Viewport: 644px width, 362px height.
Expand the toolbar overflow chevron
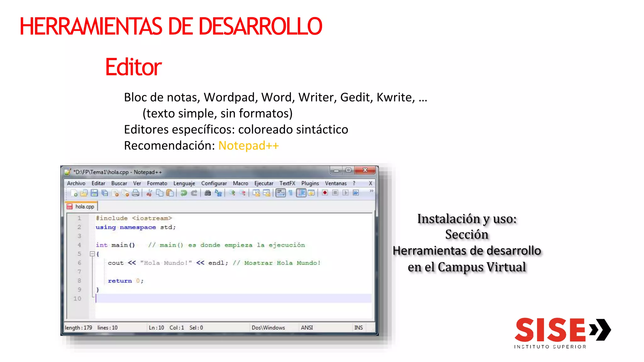pos(371,191)
